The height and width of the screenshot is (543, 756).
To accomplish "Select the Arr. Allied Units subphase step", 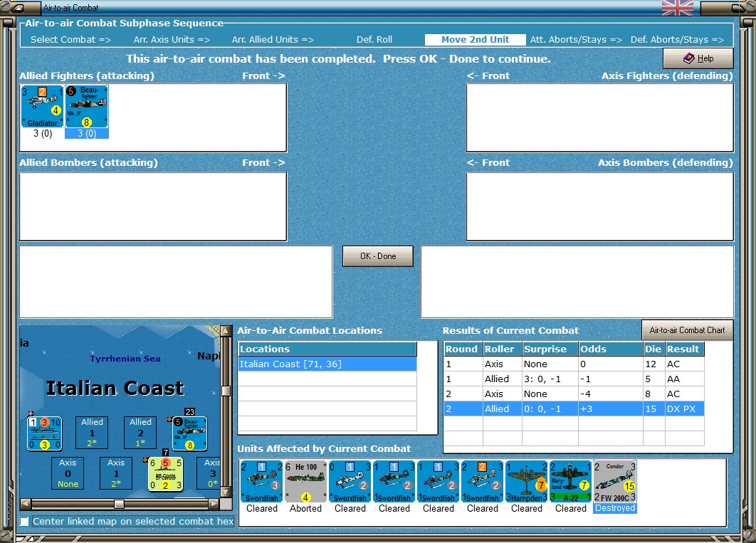I will pos(273,40).
